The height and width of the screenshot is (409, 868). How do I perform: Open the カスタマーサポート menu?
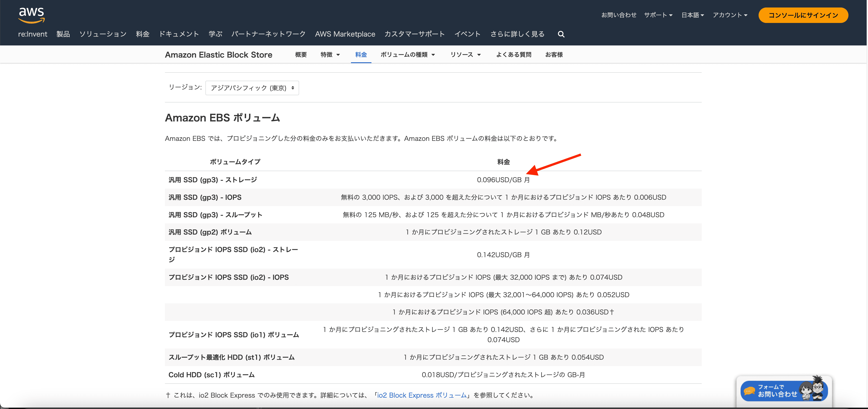[414, 34]
